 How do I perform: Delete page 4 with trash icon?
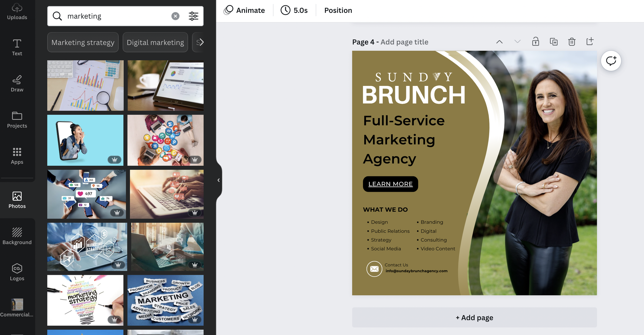[572, 42]
